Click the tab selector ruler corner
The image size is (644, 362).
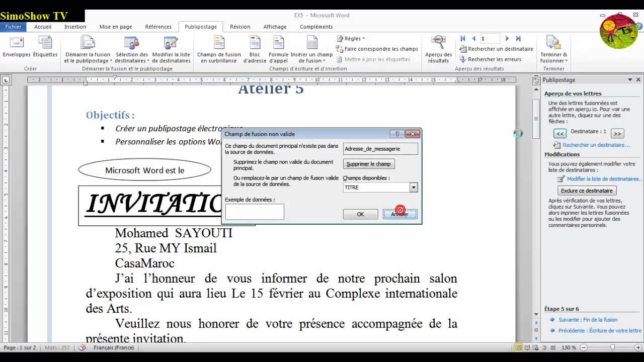click(6, 80)
